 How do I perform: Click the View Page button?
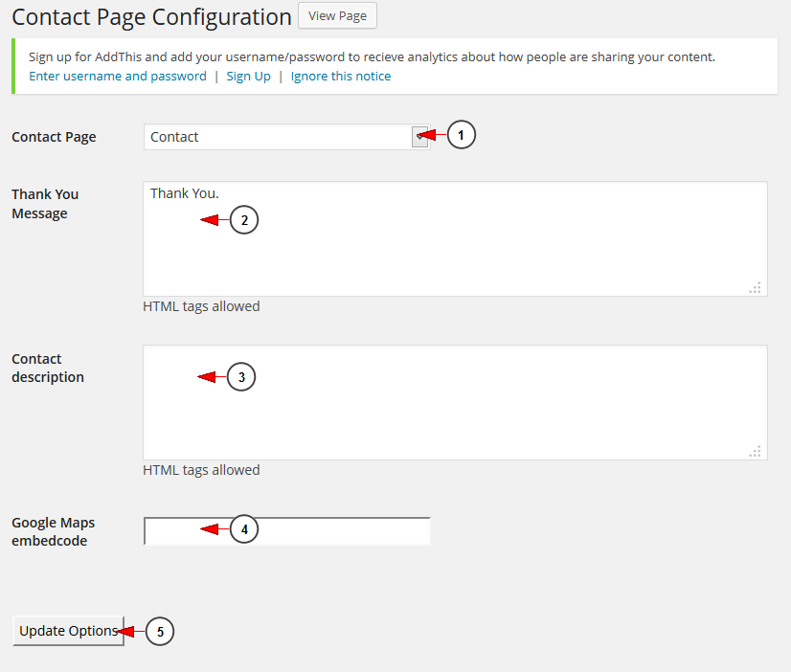coord(337,15)
